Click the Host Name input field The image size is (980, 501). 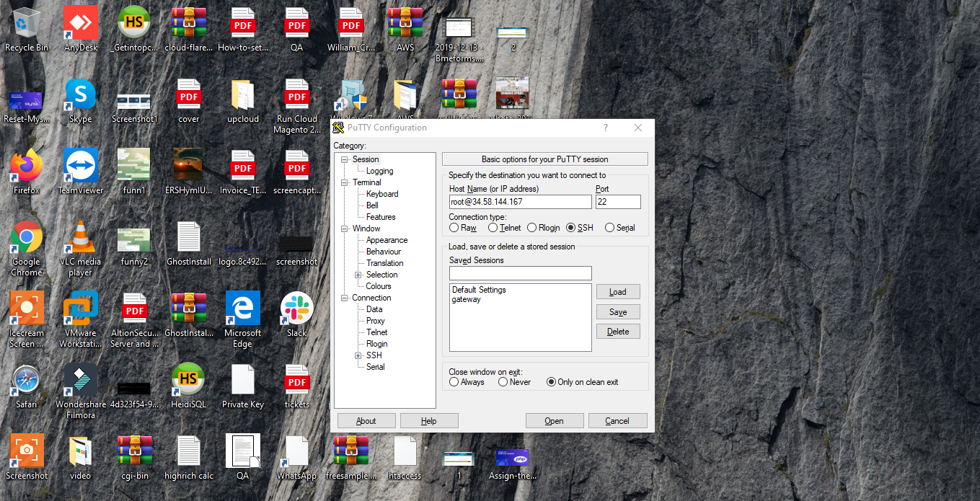pyautogui.click(x=520, y=202)
